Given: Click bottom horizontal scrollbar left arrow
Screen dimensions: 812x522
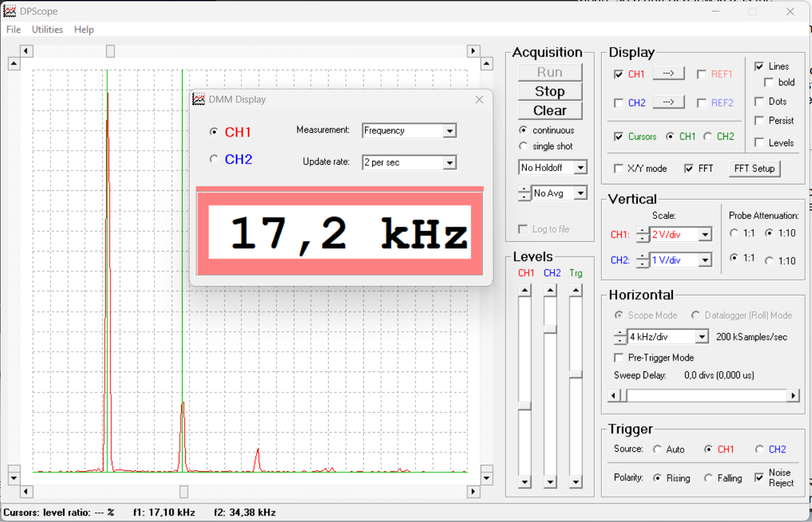Looking at the screenshot, I should [x=26, y=491].
